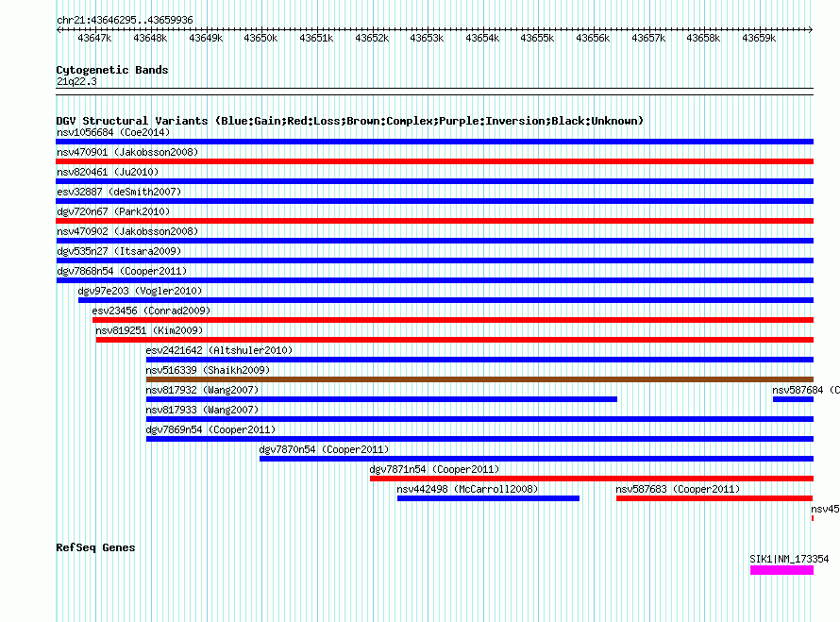Click the chr21:43646295..43659936 region label
Screen dimensions: 840x622
pyautogui.click(x=125, y=20)
